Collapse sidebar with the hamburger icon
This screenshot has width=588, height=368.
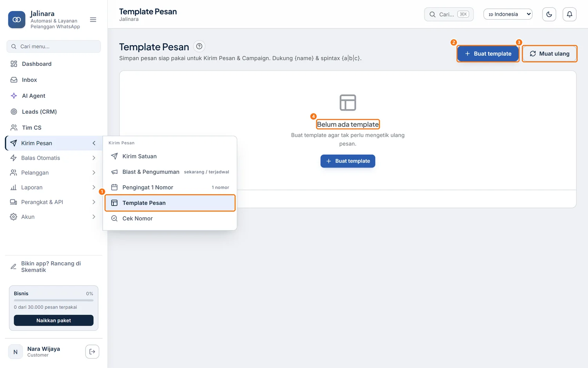(93, 20)
